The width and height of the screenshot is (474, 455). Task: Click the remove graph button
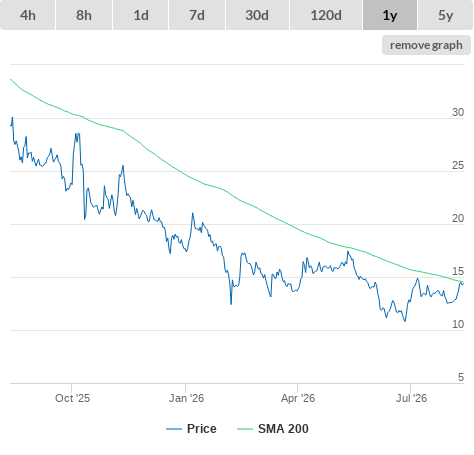(x=426, y=45)
